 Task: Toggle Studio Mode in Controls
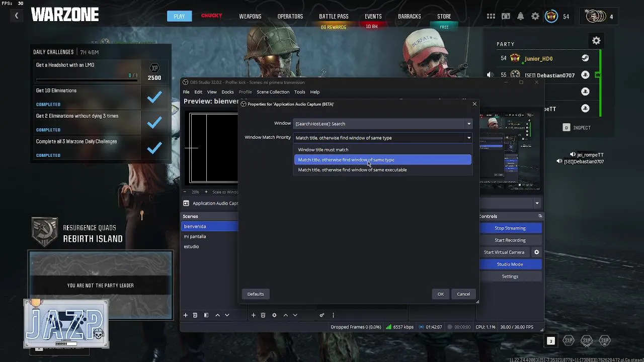(x=510, y=264)
